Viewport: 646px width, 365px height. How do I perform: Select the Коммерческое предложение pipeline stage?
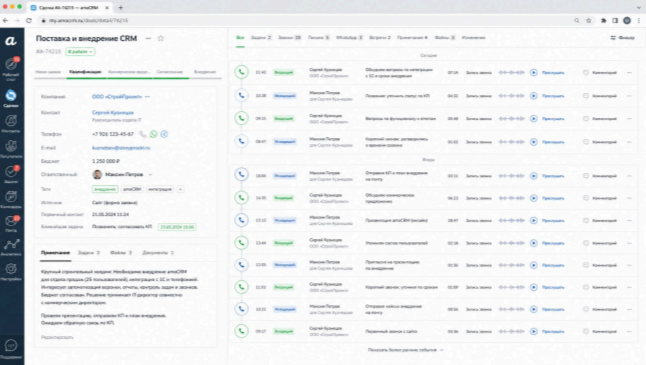(x=129, y=72)
